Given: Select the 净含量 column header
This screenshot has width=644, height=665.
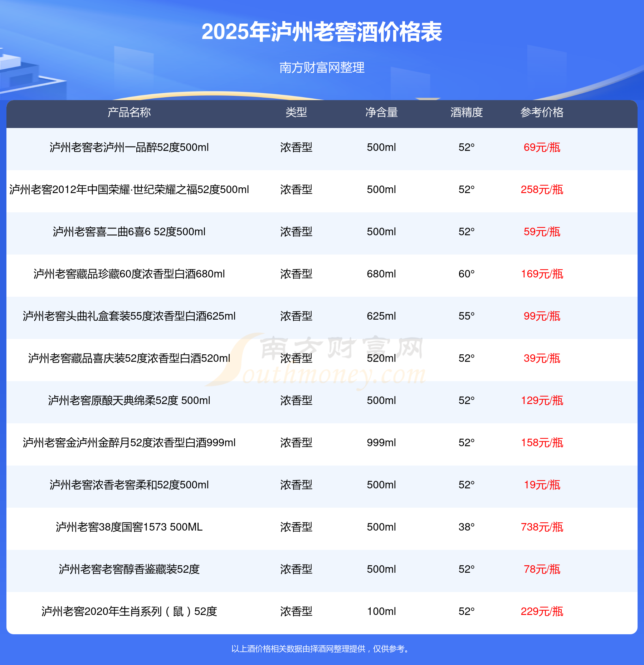Looking at the screenshot, I should tap(381, 112).
